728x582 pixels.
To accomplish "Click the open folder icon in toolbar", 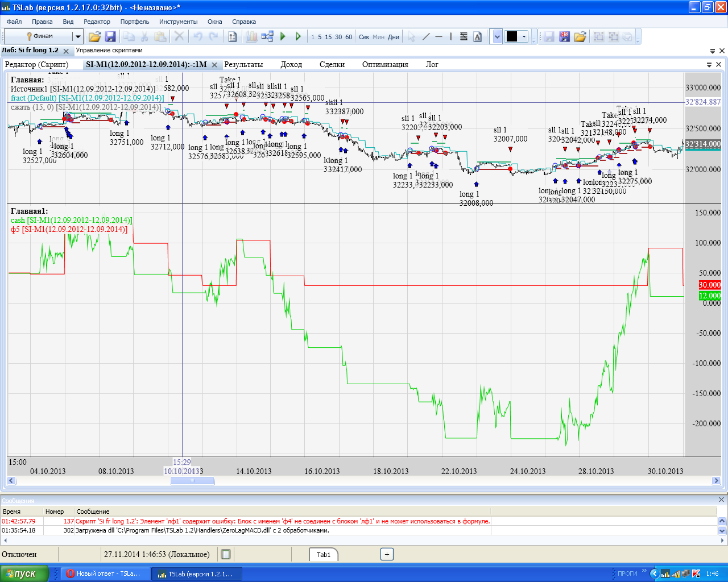I will pyautogui.click(x=94, y=37).
